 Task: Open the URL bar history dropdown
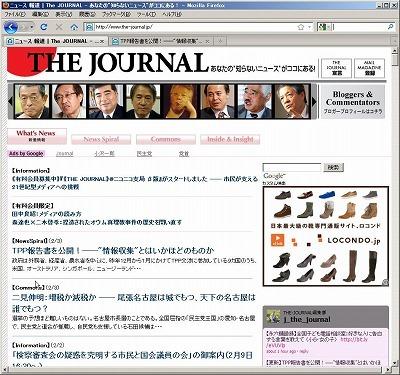tap(310, 27)
